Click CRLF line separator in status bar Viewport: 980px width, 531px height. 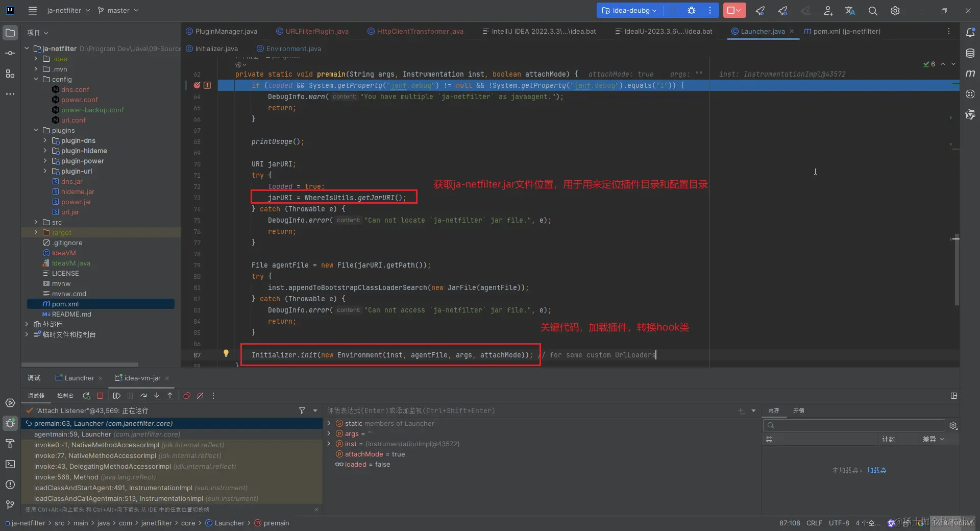click(x=814, y=523)
